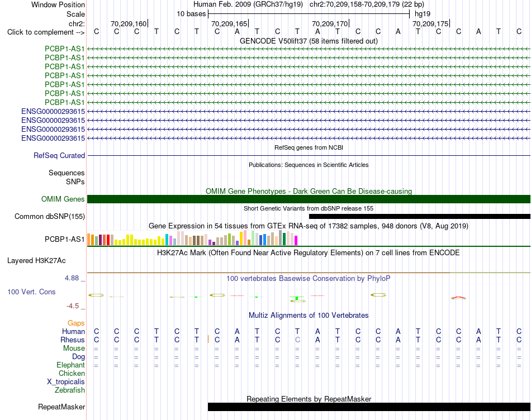Click the Chicken alignment row label
This screenshot has width=531, height=420.
(72, 373)
